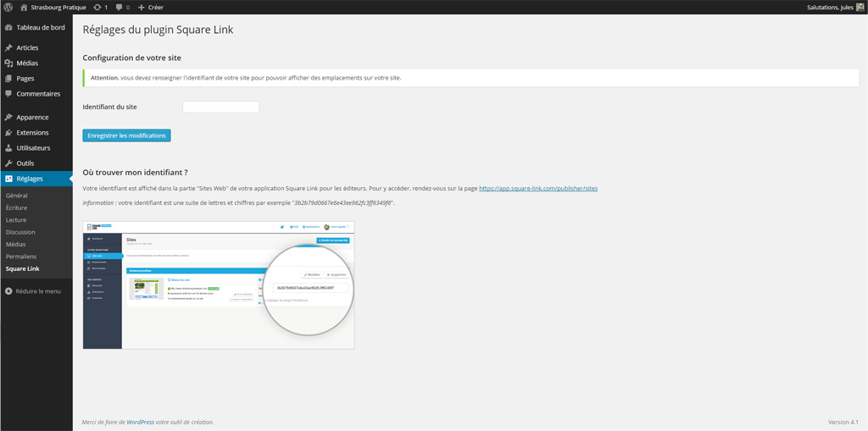Viewport: 868px width, 431px height.
Task: Click the Créer label in admin bar
Action: (156, 7)
